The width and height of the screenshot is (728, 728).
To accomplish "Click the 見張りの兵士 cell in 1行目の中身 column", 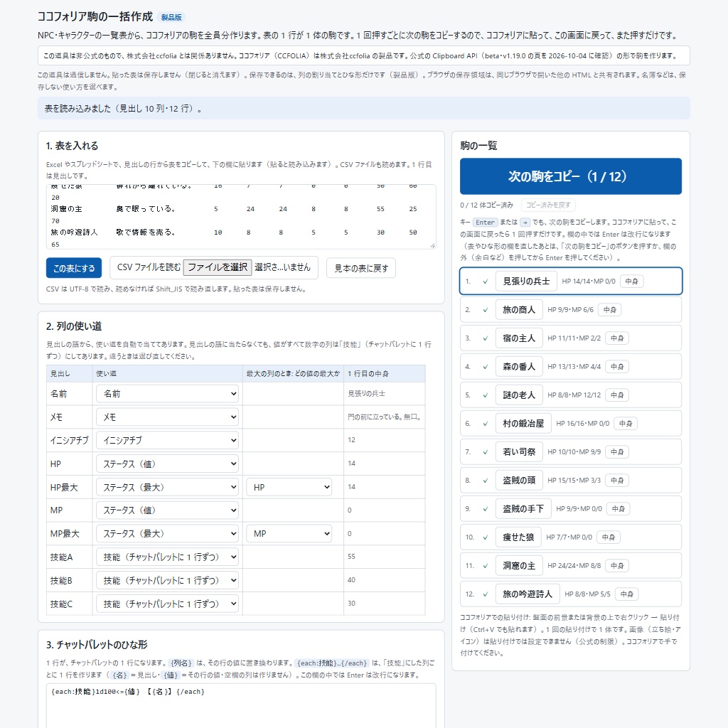I will (385, 394).
